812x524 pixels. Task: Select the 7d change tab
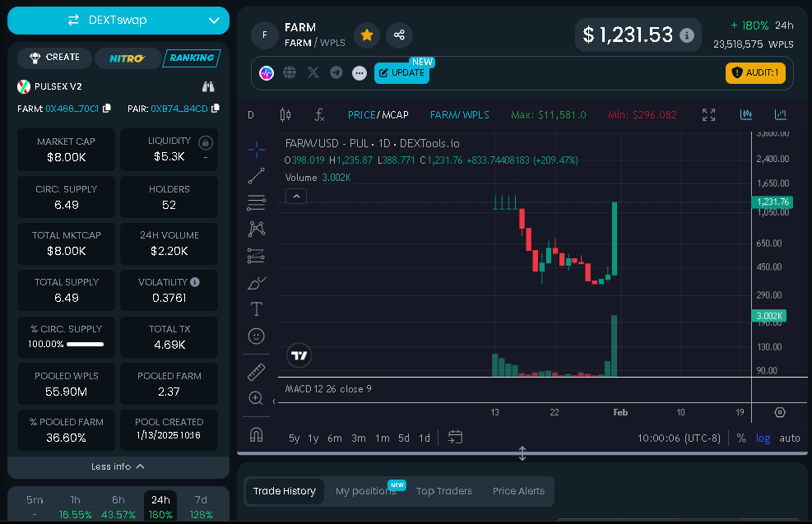(x=201, y=507)
